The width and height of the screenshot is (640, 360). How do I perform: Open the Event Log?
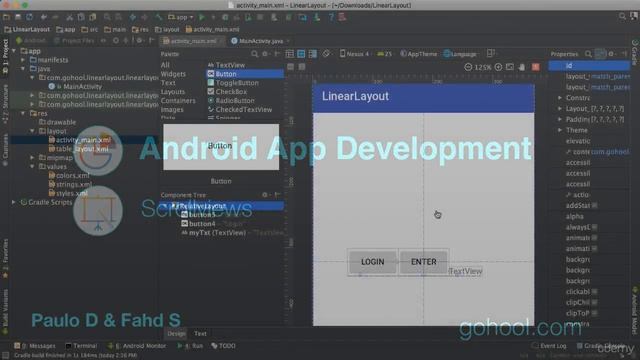click(549, 346)
